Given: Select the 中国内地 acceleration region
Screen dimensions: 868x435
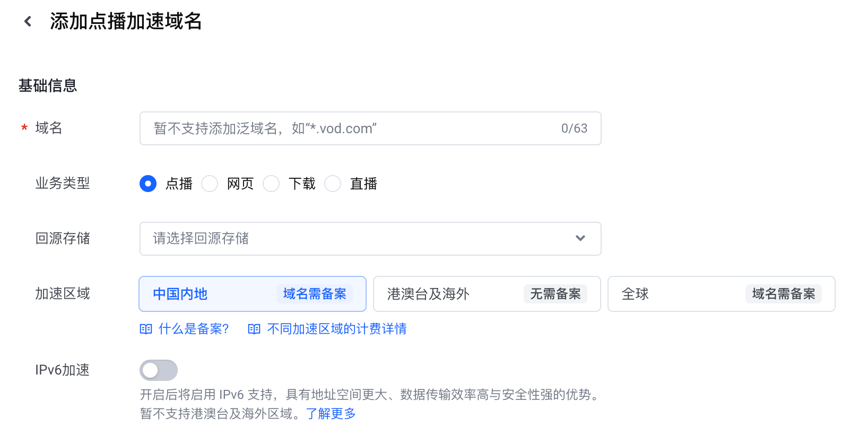Looking at the screenshot, I should click(253, 294).
